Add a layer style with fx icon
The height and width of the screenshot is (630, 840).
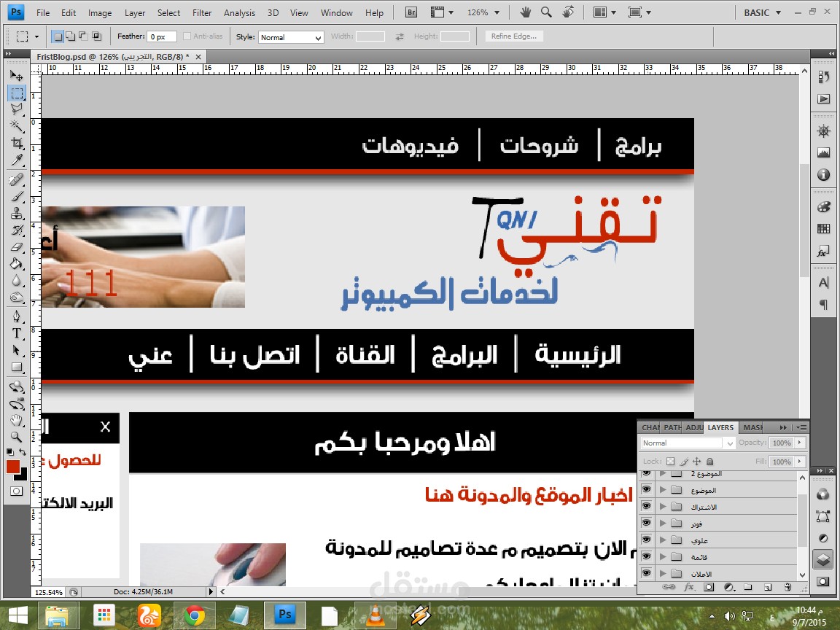click(690, 587)
